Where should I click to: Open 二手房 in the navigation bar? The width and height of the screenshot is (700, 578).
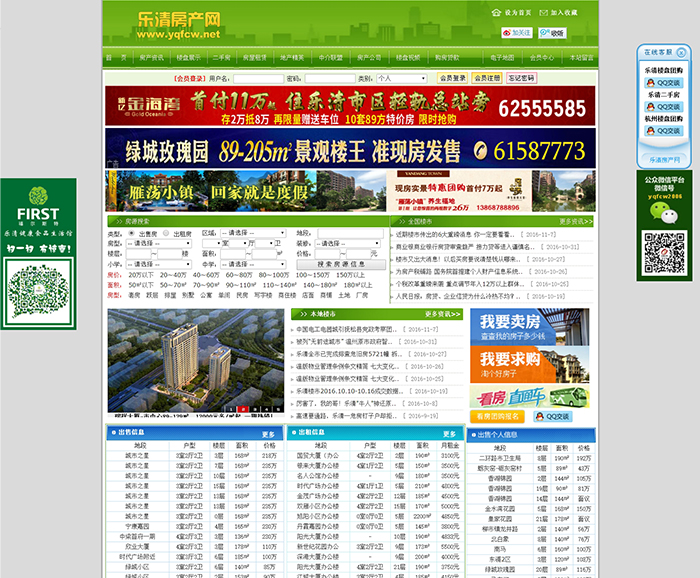[222, 58]
